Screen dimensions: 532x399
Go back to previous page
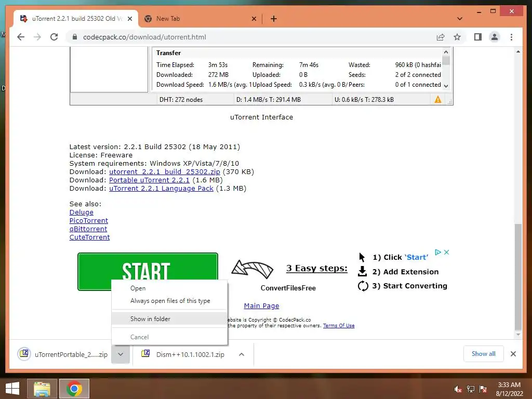tap(21, 37)
